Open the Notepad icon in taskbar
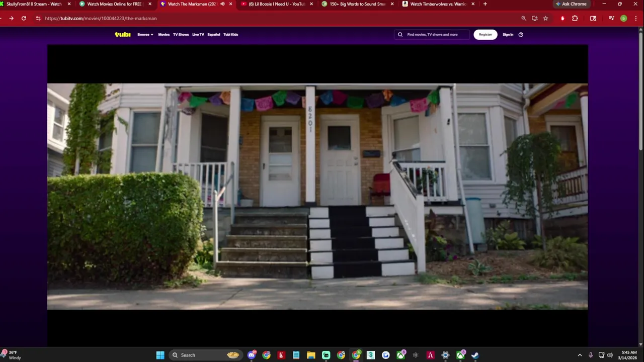This screenshot has height=362, width=644. [296, 355]
